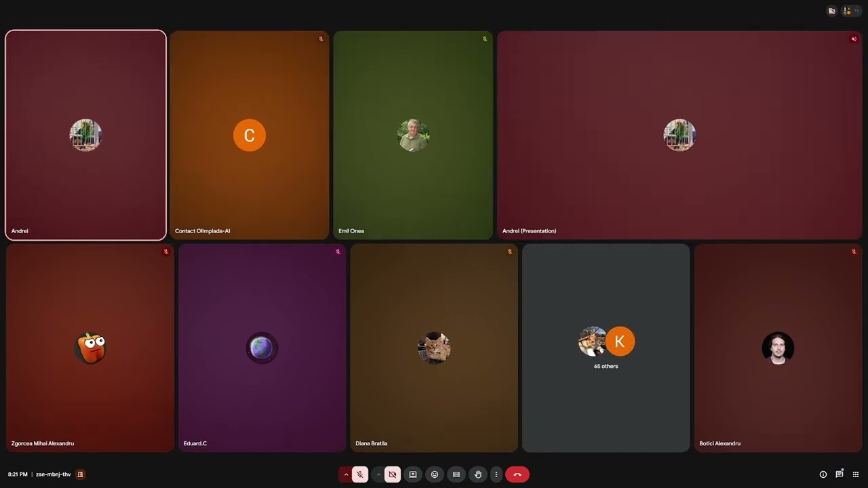The width and height of the screenshot is (868, 488).
Task: Raise your hand
Action: (478, 474)
